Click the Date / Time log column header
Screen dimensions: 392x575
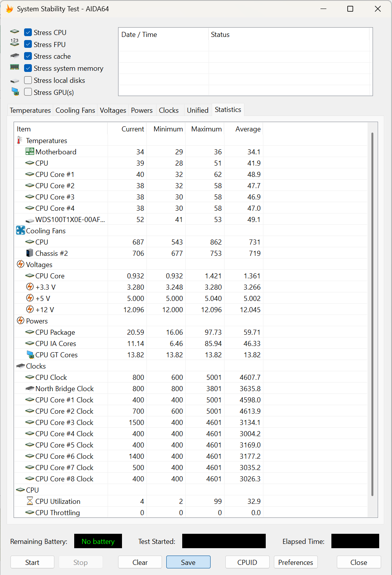pos(164,35)
